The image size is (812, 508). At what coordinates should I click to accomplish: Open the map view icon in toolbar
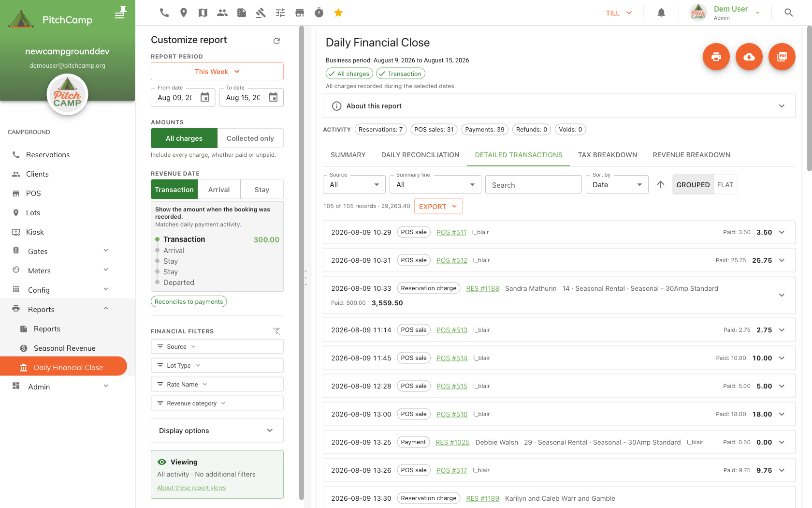click(x=203, y=13)
